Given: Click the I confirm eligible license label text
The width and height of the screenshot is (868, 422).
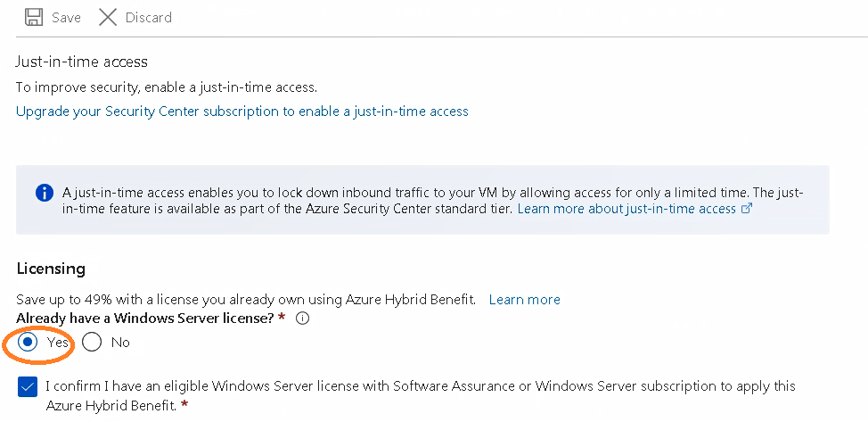Looking at the screenshot, I should pyautogui.click(x=421, y=395).
